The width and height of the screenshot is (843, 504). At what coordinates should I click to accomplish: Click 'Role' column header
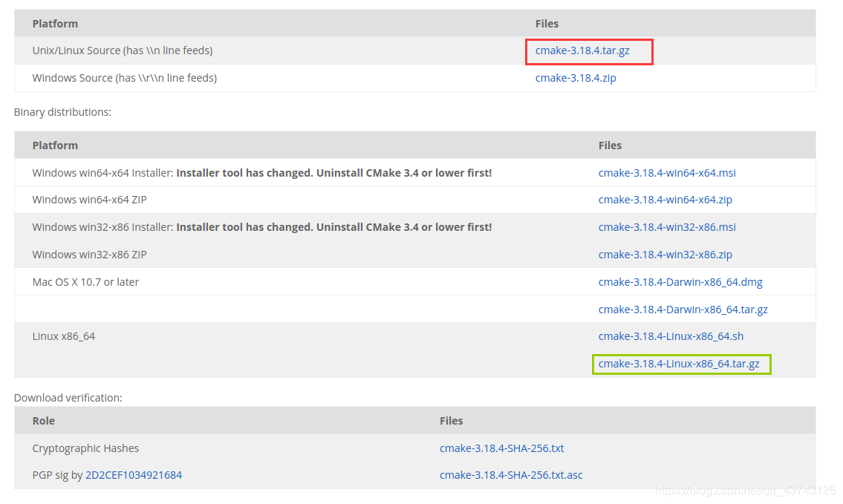[x=44, y=421]
